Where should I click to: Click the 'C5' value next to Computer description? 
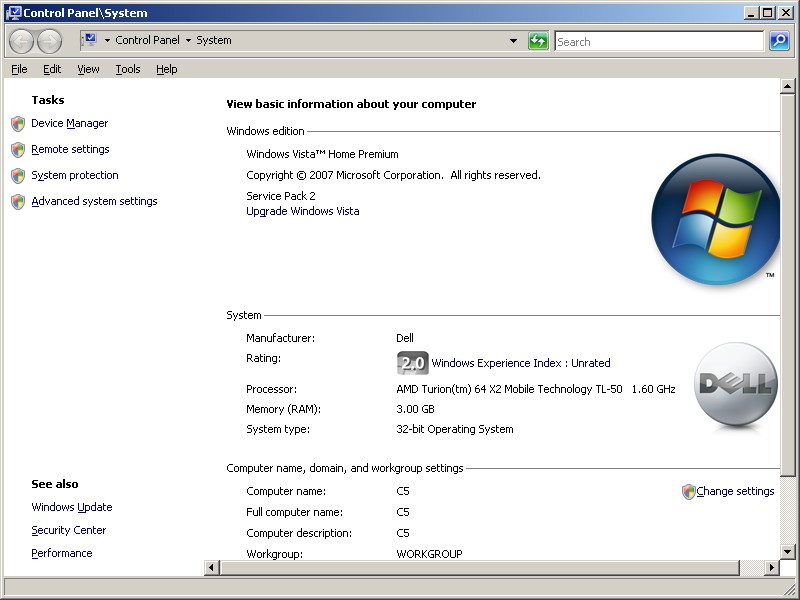[403, 533]
